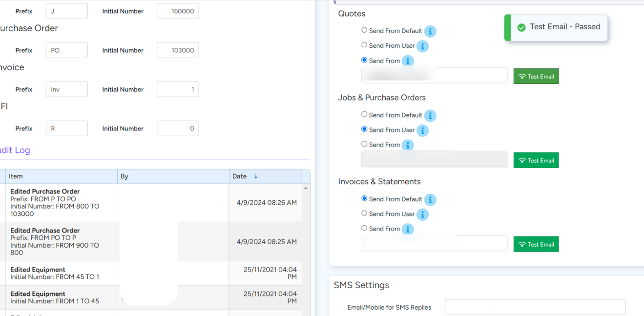Image resolution: width=644 pixels, height=316 pixels.
Task: Click info icon beside Jobs Send From Default
Action: 430,116
